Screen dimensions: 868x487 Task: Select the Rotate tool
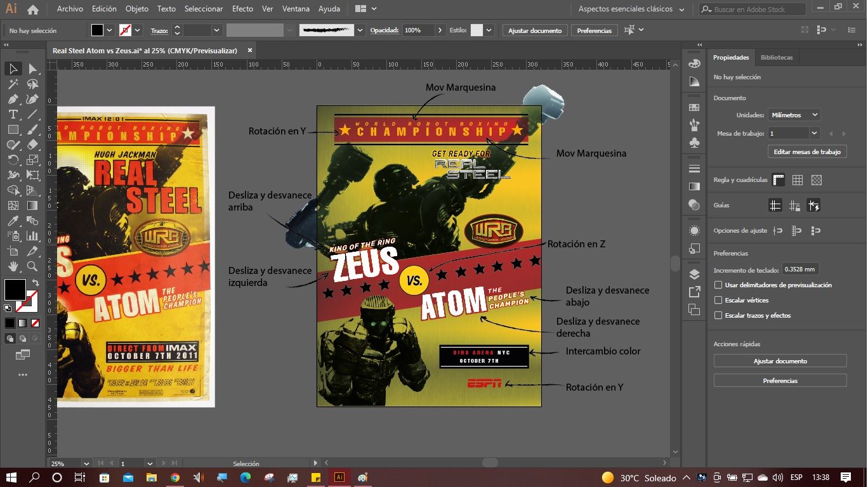(13, 160)
